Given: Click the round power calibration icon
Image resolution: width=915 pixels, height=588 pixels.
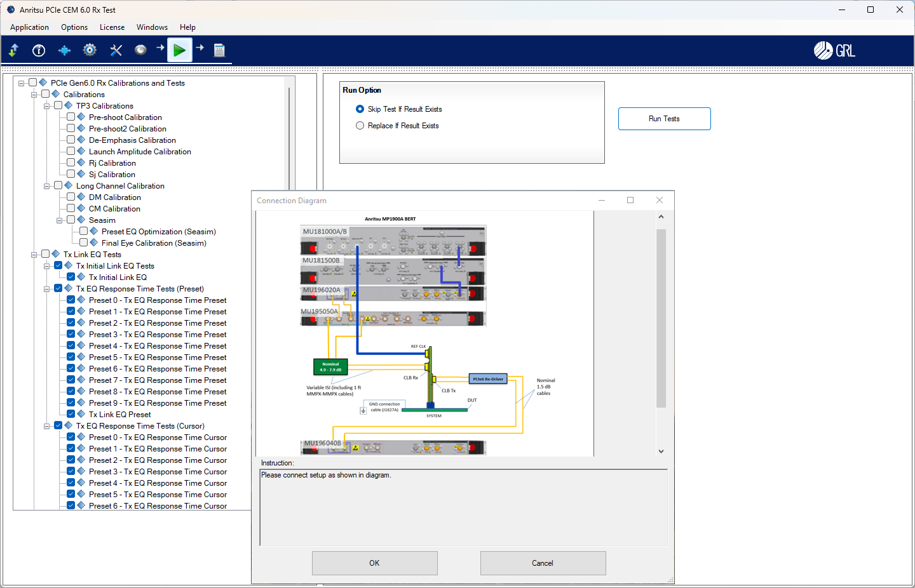Looking at the screenshot, I should coord(140,50).
